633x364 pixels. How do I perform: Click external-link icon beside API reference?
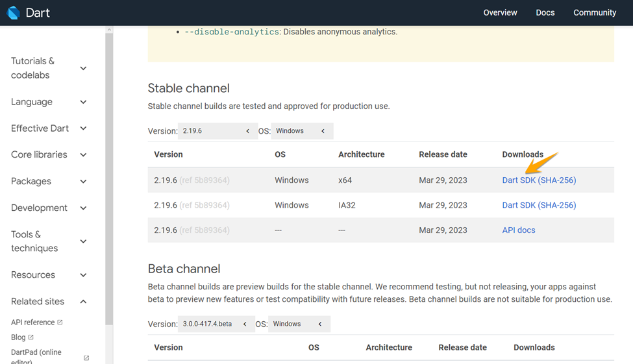(x=60, y=322)
